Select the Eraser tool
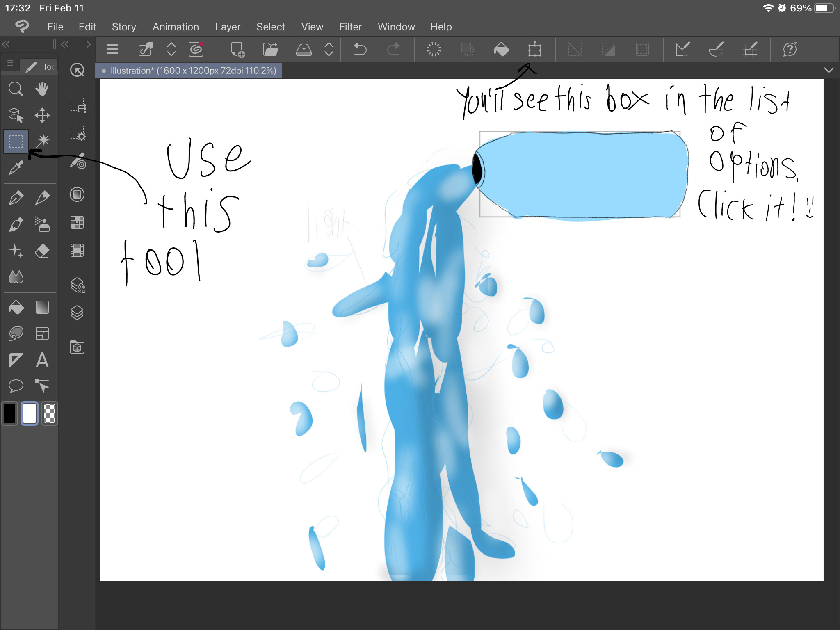The width and height of the screenshot is (840, 630). point(42,251)
